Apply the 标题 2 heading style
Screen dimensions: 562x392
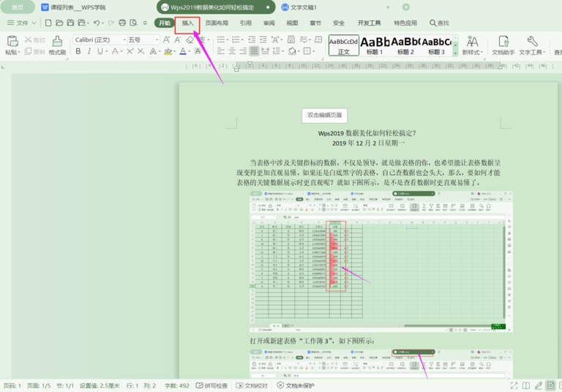(x=405, y=45)
